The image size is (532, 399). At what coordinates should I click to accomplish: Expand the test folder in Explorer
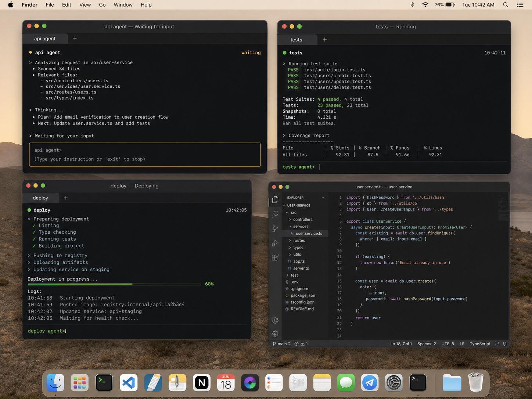287,275
